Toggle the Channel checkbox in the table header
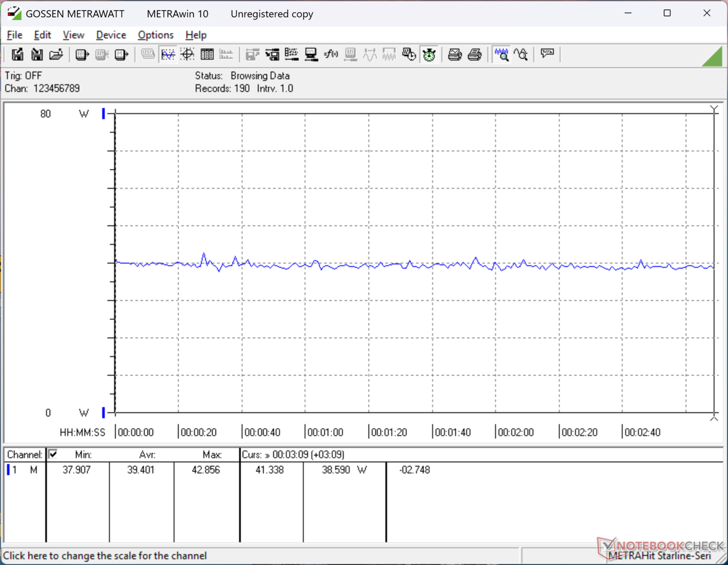The height and width of the screenshot is (565, 728). pos(53,454)
